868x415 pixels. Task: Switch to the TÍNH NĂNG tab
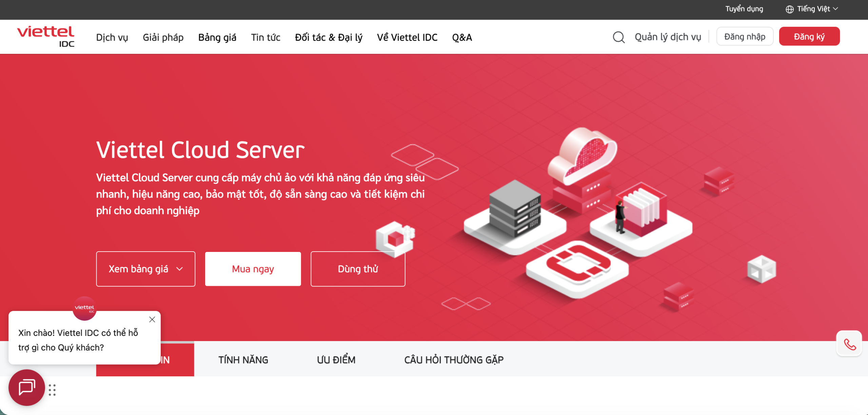click(243, 359)
